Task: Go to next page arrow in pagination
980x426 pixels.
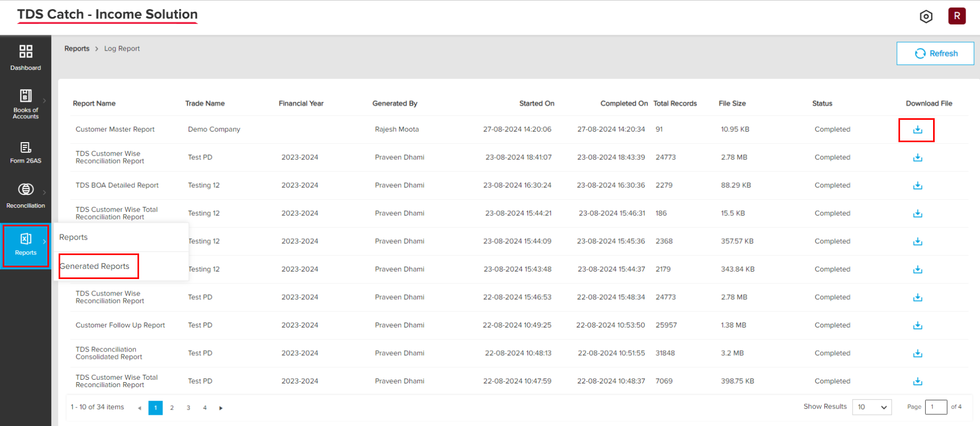Action: (x=221, y=408)
